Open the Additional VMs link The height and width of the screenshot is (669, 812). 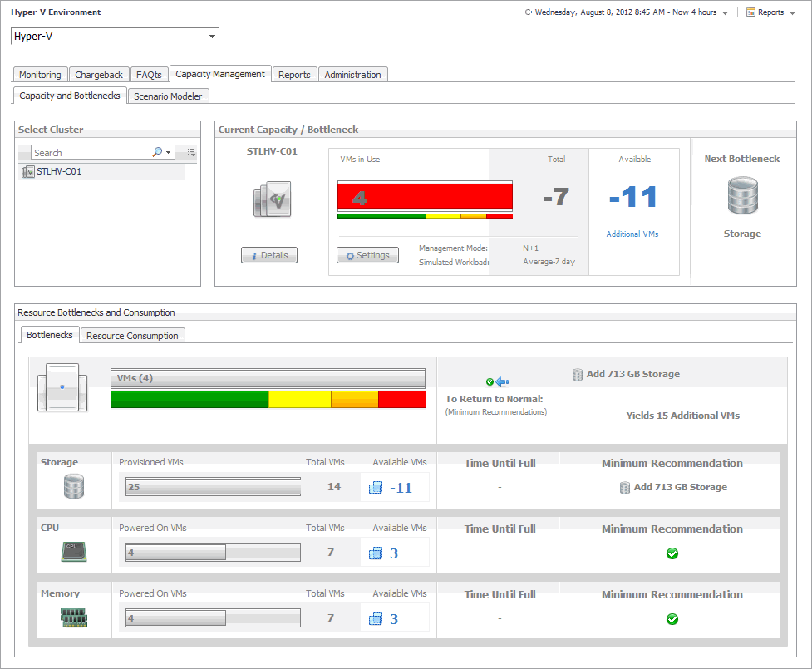[632, 234]
